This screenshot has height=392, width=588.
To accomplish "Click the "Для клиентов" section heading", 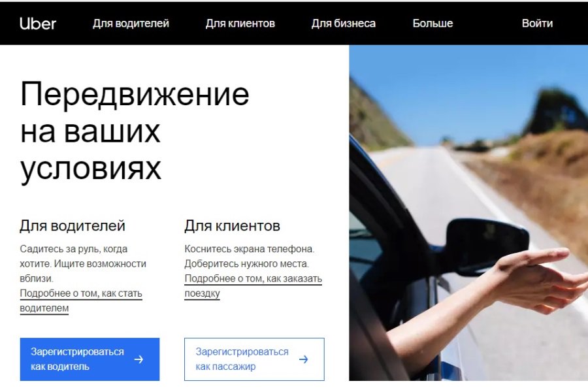I will point(232,226).
